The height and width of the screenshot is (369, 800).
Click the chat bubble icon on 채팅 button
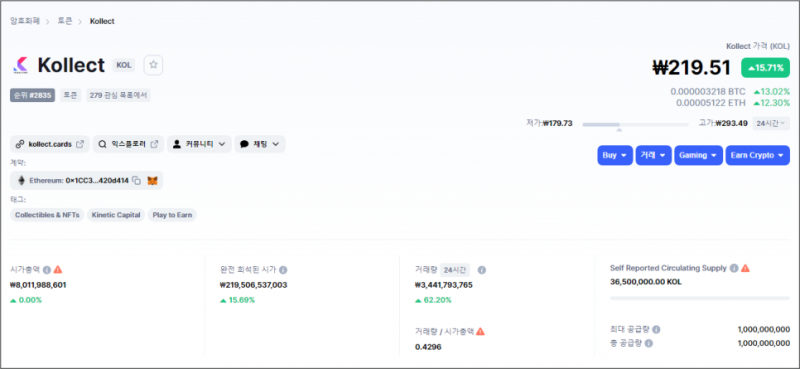pos(244,144)
